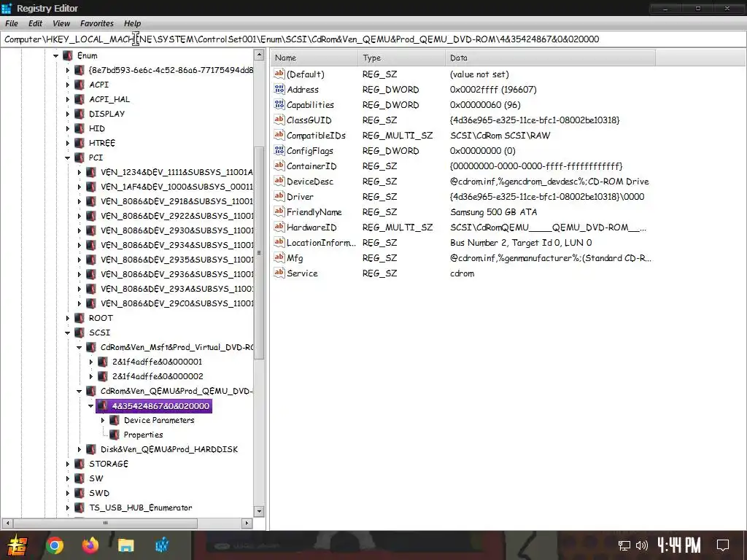This screenshot has width=747, height=560.
Task: Open the 4:44 PM taskbar clock
Action: [x=679, y=545]
